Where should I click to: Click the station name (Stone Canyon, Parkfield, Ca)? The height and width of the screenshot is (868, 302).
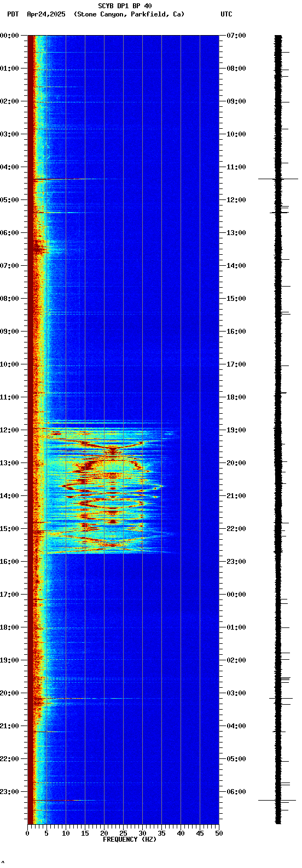point(129,14)
